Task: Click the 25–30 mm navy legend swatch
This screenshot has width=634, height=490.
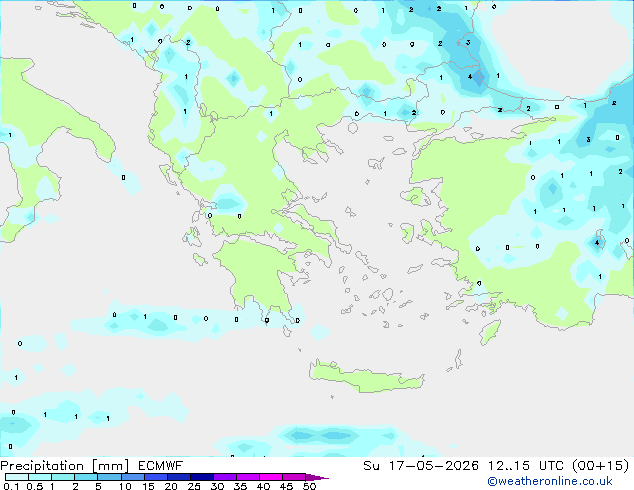Action: (201, 477)
